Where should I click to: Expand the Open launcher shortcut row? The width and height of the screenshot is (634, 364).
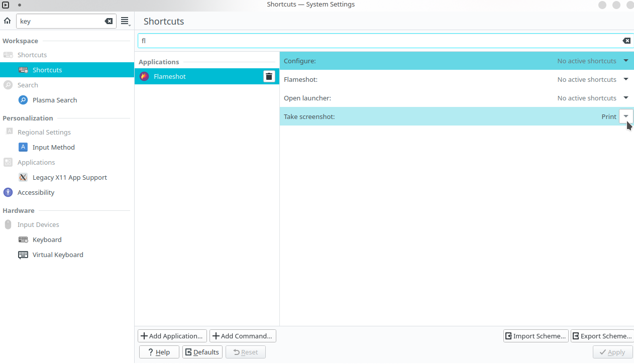point(626,98)
